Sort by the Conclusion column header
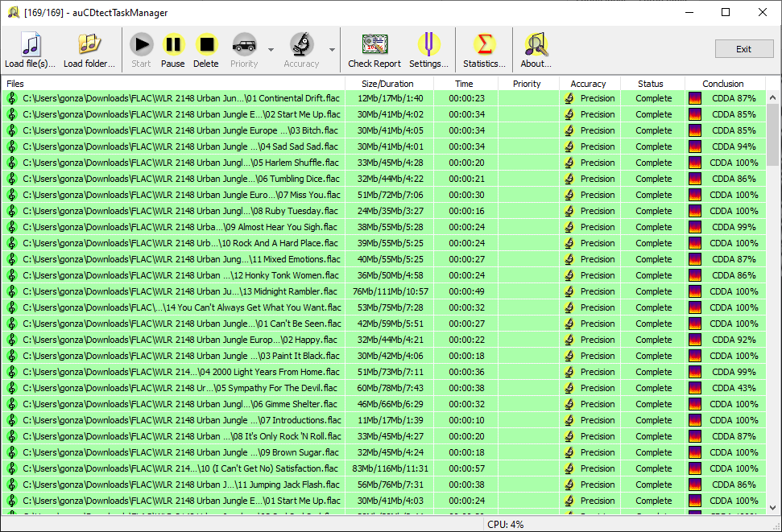 (725, 83)
